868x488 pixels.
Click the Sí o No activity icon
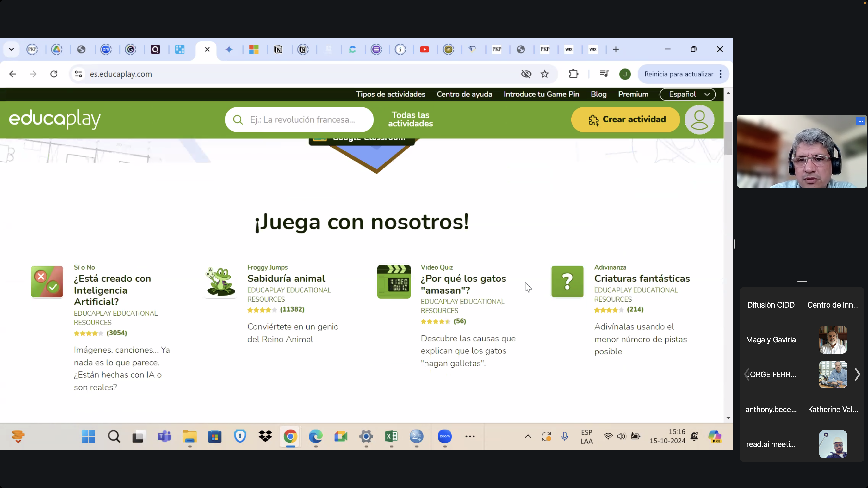pos(47,282)
